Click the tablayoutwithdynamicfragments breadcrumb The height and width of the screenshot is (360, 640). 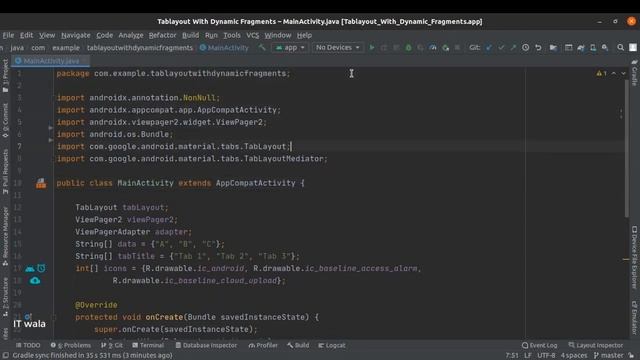pyautogui.click(x=140, y=48)
